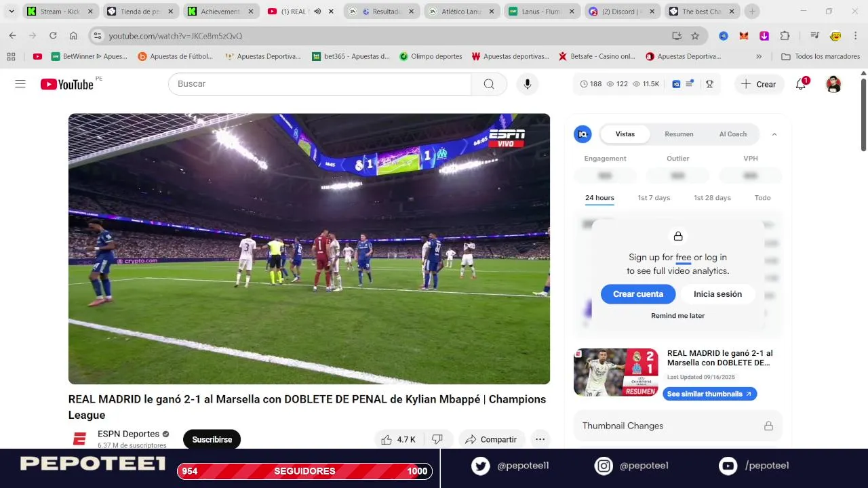Open the pink downloader extension
This screenshot has height=488, width=868.
(x=764, y=36)
